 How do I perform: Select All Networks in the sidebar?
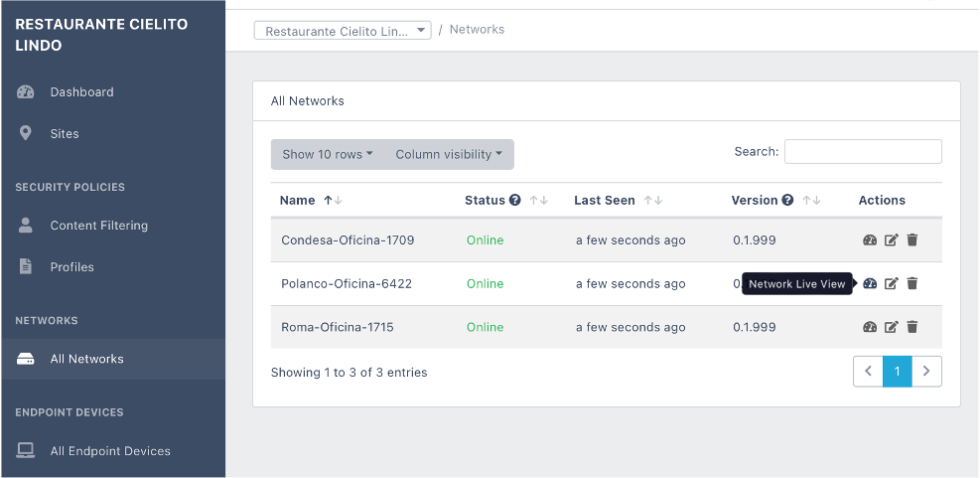[113, 359]
